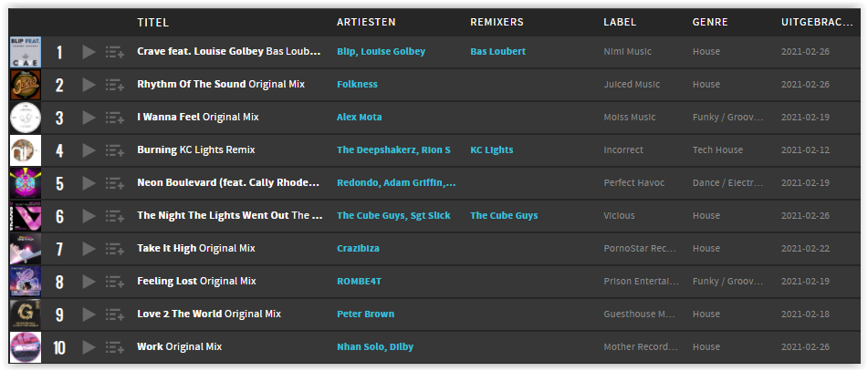
Task: Add The Night The Lights Went Out to queue
Action: click(x=115, y=216)
